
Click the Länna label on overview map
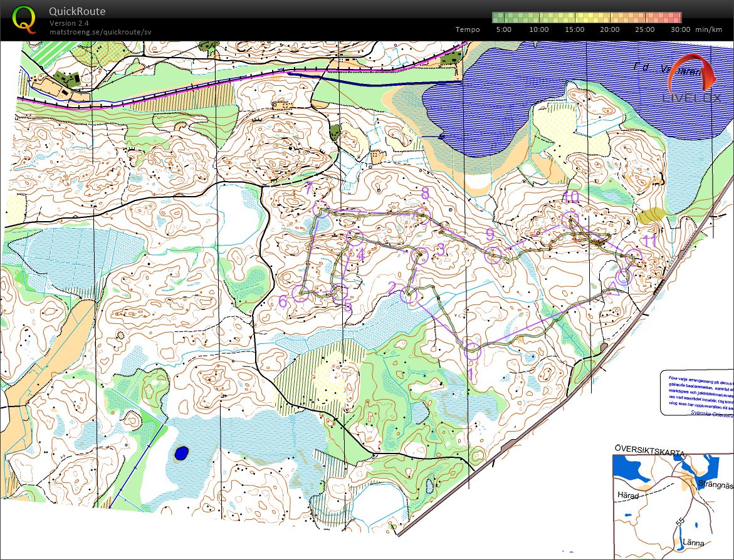pos(693,542)
